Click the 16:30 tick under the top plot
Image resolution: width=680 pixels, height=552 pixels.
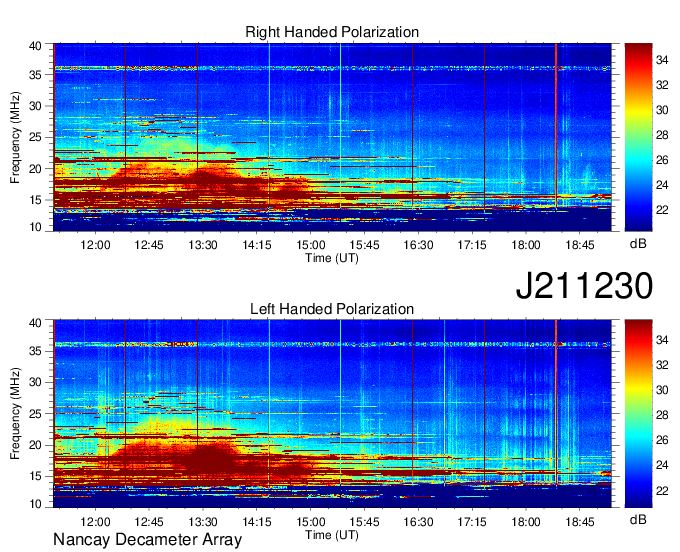coord(418,245)
